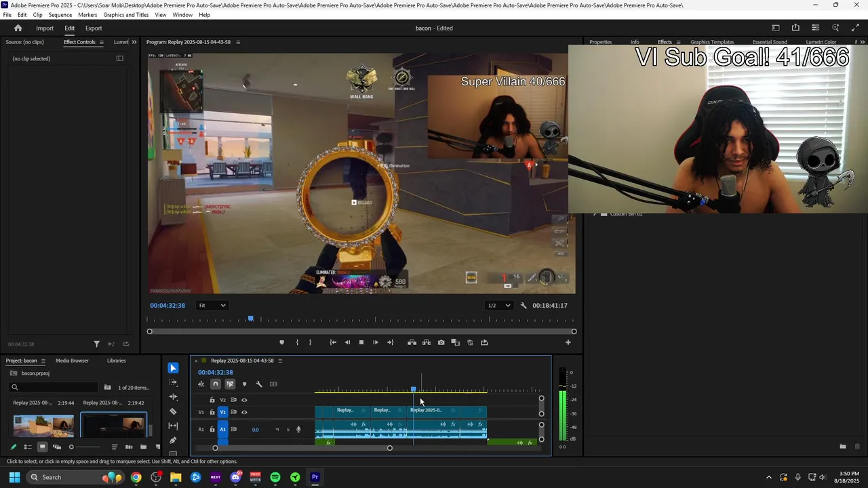Switch to Media Browser tab
This screenshot has width=868, height=488.
click(72, 361)
